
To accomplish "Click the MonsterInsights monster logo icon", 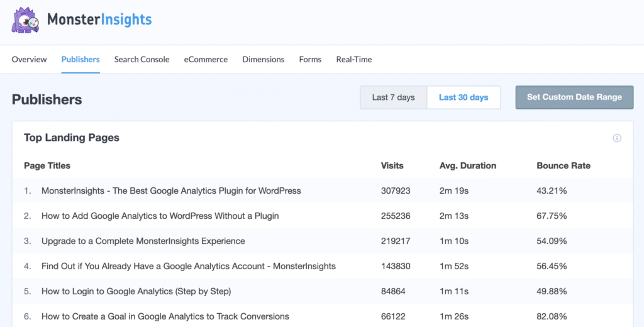I will [25, 19].
